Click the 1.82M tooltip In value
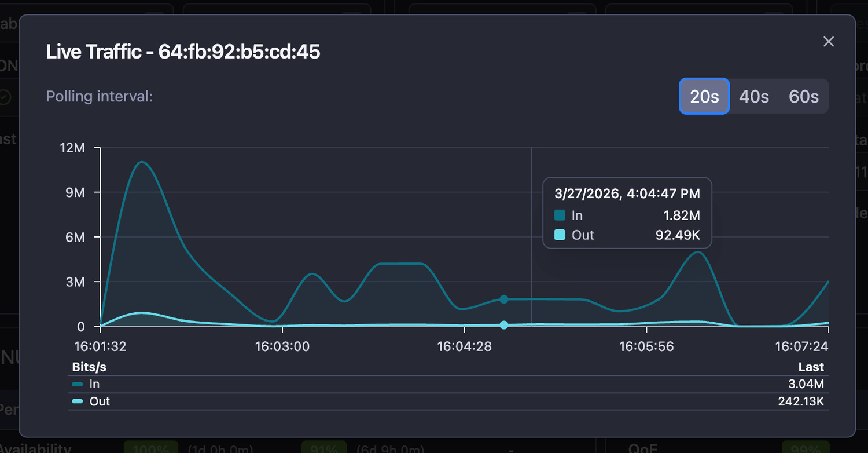868x453 pixels. [x=682, y=215]
